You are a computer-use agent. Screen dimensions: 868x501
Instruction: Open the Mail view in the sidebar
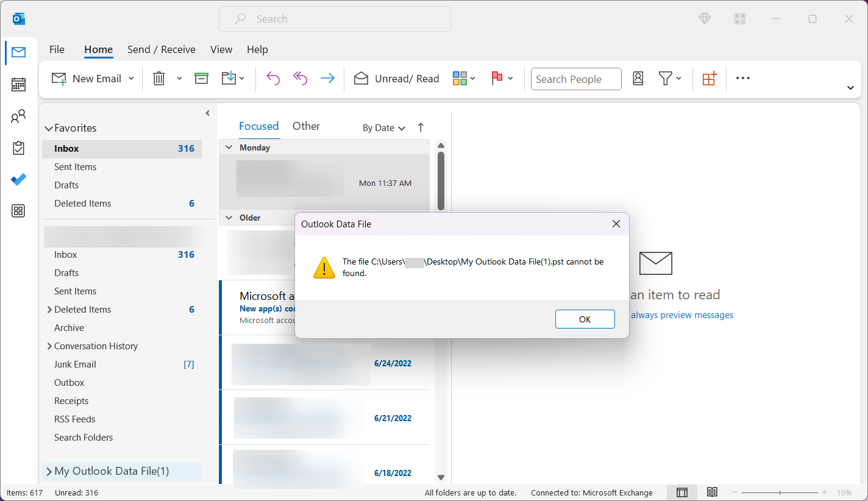pyautogui.click(x=18, y=52)
